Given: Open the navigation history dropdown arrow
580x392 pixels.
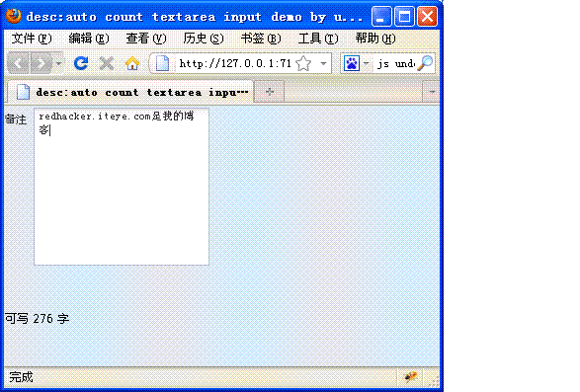Looking at the screenshot, I should [58, 63].
